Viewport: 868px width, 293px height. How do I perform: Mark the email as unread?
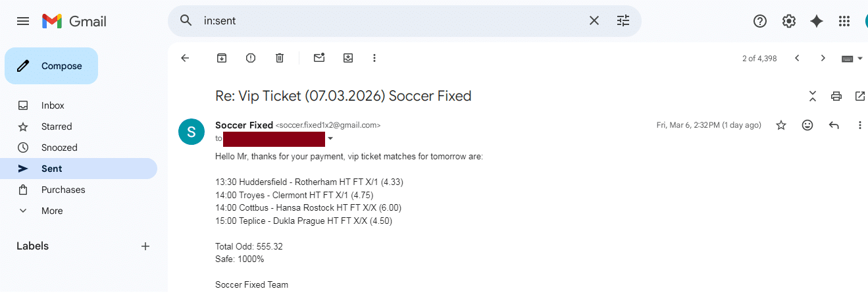click(319, 58)
